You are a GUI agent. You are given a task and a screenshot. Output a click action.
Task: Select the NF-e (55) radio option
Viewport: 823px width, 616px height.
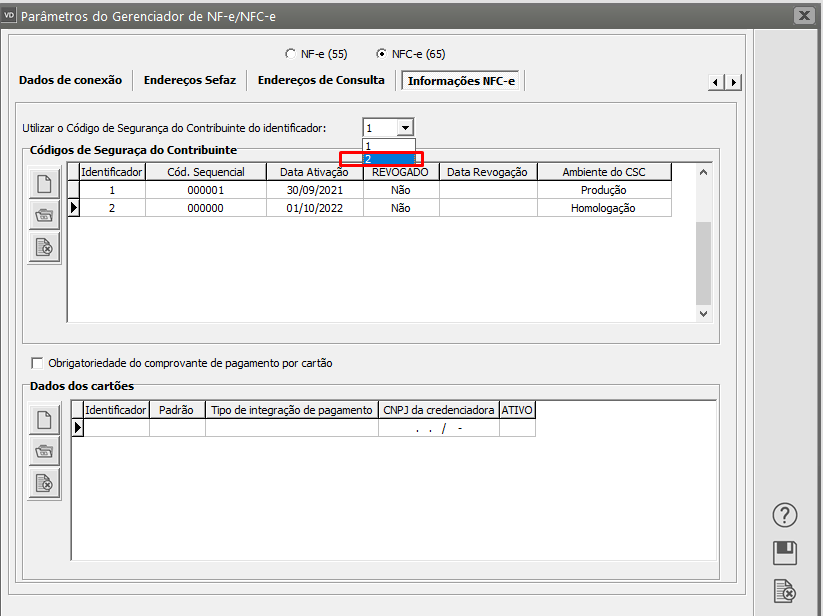pos(291,54)
